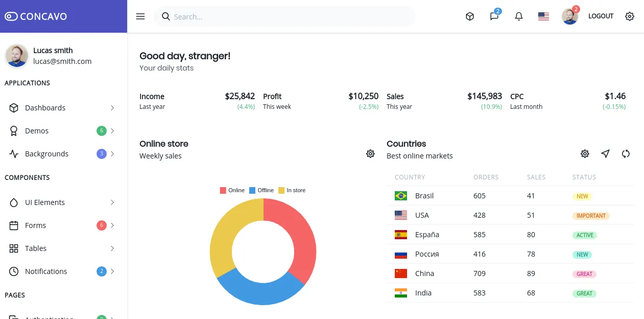The image size is (644, 319).
Task: Open the cube icon in top bar
Action: (x=470, y=16)
